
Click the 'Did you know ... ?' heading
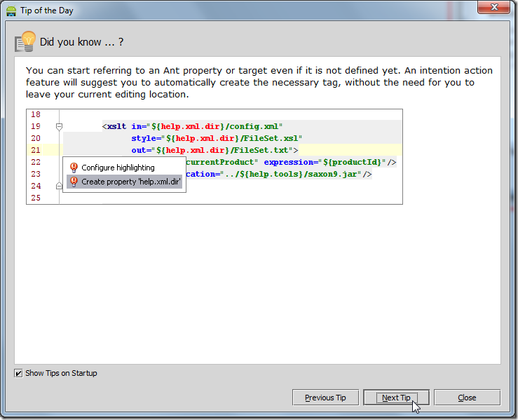[81, 42]
